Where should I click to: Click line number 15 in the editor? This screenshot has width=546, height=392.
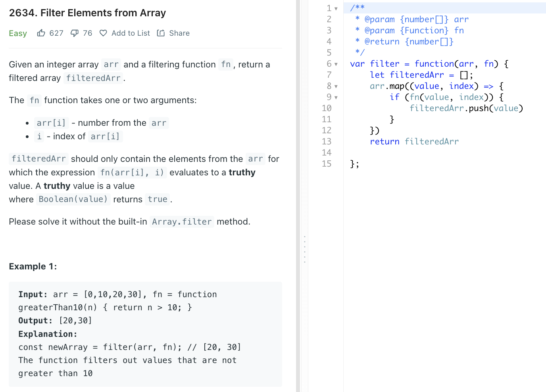click(327, 163)
